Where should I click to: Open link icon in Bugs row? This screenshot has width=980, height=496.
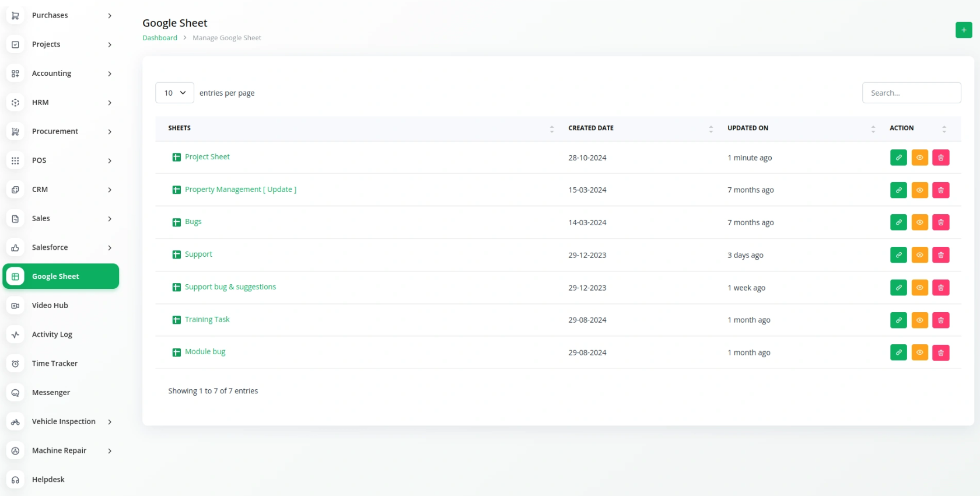coord(898,222)
